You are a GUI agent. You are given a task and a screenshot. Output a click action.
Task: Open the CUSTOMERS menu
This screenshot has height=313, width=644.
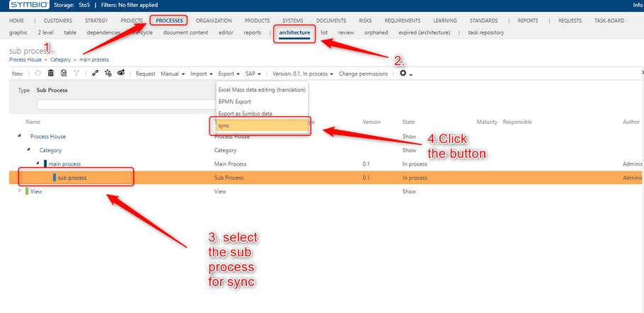[58, 21]
